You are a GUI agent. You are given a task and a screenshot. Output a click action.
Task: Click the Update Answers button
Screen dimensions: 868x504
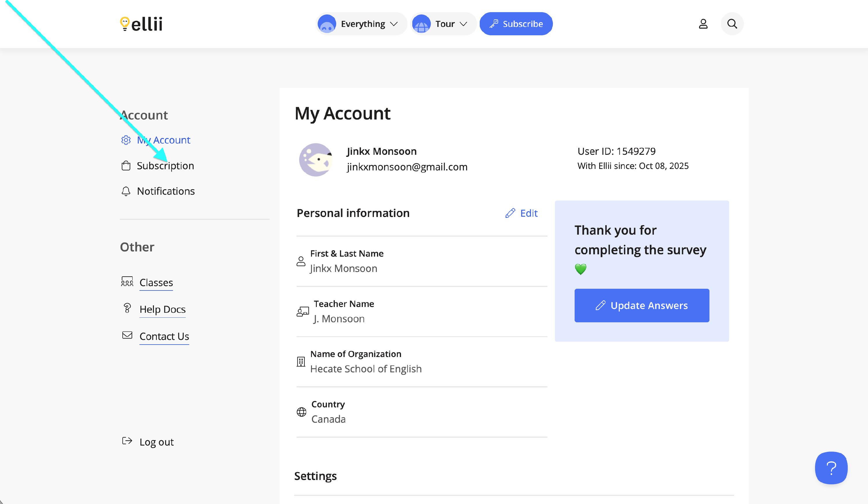[x=641, y=306]
